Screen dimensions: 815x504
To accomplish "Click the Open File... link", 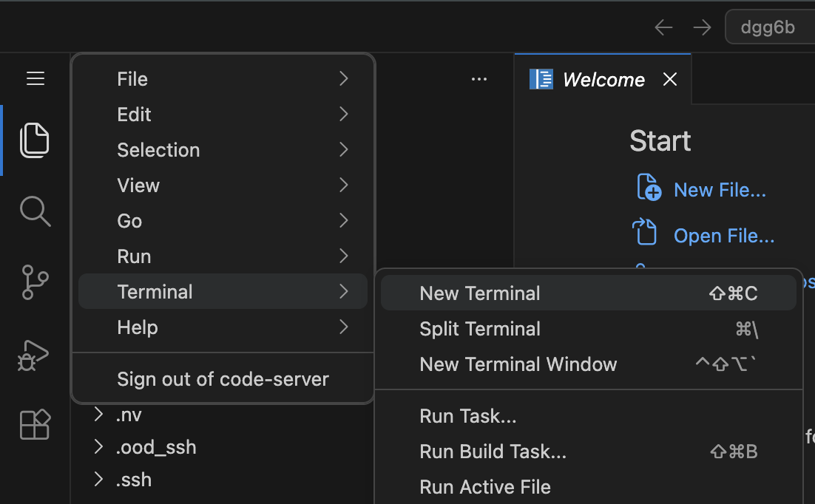I will [x=724, y=236].
